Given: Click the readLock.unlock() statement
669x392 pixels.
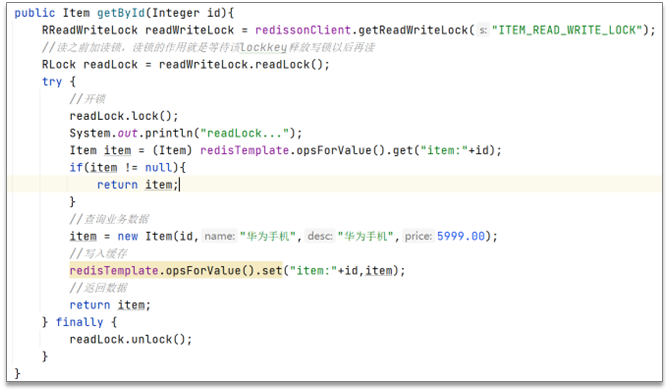Looking at the screenshot, I should [131, 340].
